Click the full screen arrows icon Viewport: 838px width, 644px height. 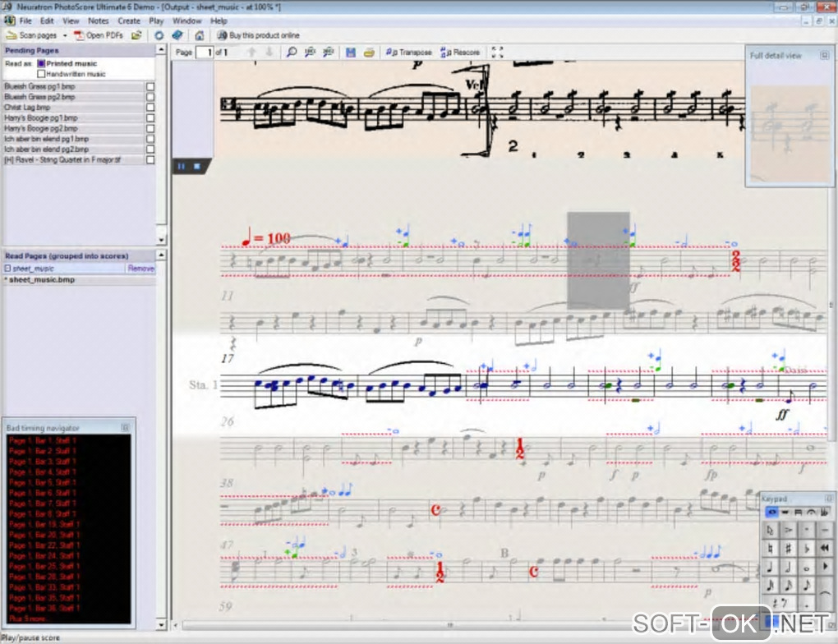click(497, 53)
